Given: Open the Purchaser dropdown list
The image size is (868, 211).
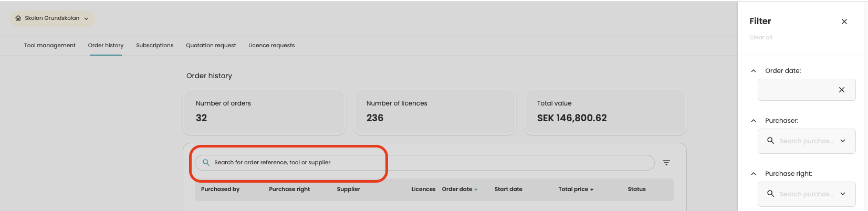Looking at the screenshot, I should click(843, 141).
